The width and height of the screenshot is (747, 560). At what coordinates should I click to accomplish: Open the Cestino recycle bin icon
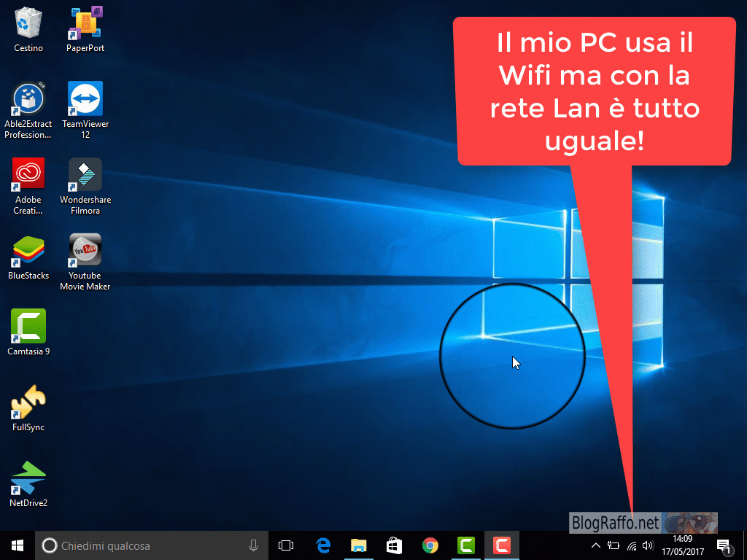28,29
